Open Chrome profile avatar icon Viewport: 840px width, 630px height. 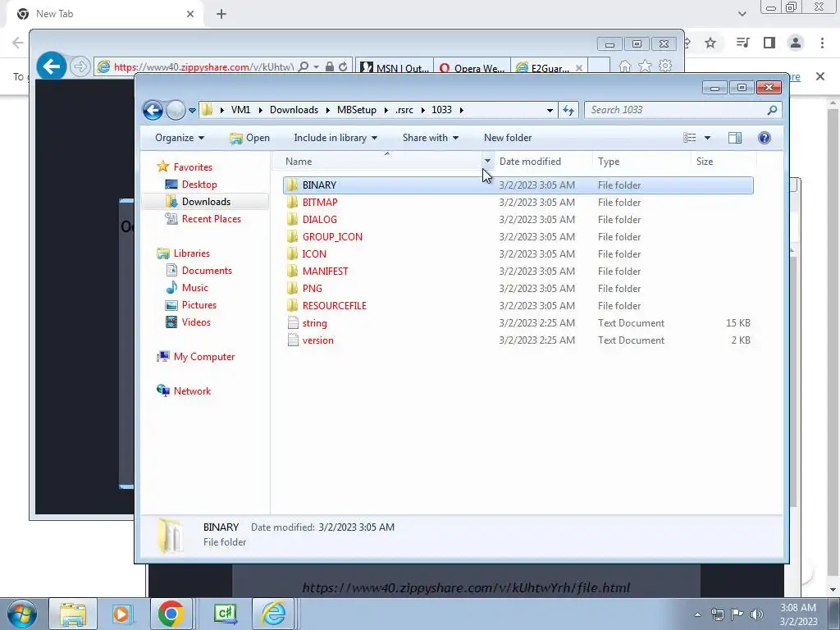(x=796, y=43)
